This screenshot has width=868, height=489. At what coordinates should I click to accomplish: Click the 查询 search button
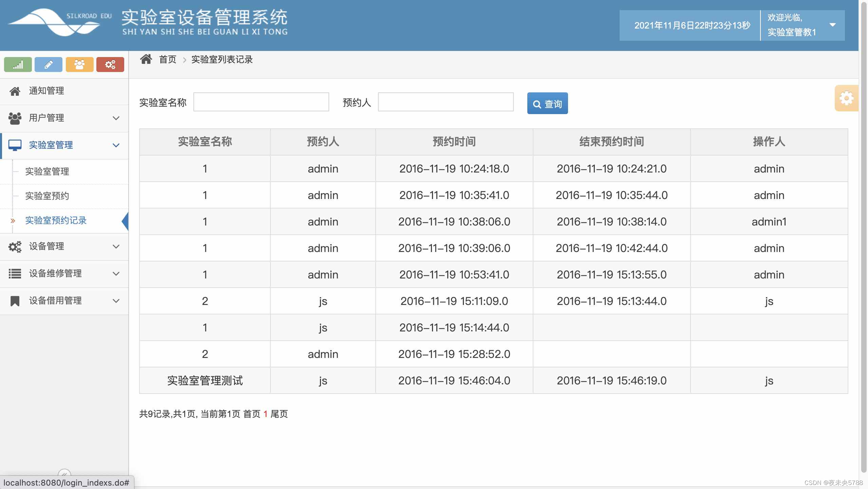[547, 104]
